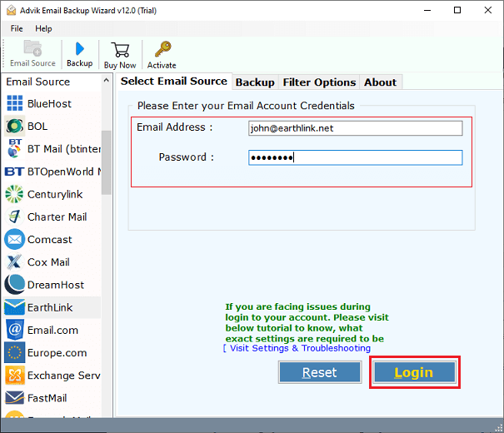Select the BOL globe icon
This screenshot has height=433, width=504.
pyautogui.click(x=15, y=126)
